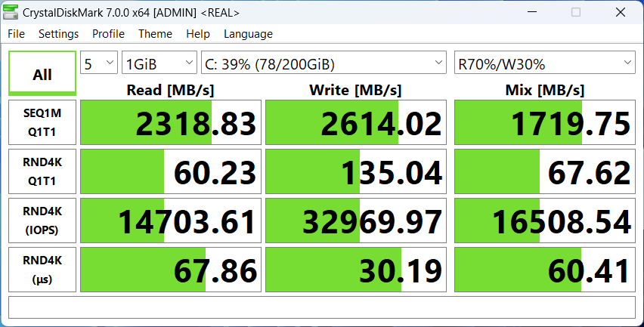Expand the R70%/W30% mix ratio dropdown
The image size is (644, 327).
pyautogui.click(x=545, y=63)
